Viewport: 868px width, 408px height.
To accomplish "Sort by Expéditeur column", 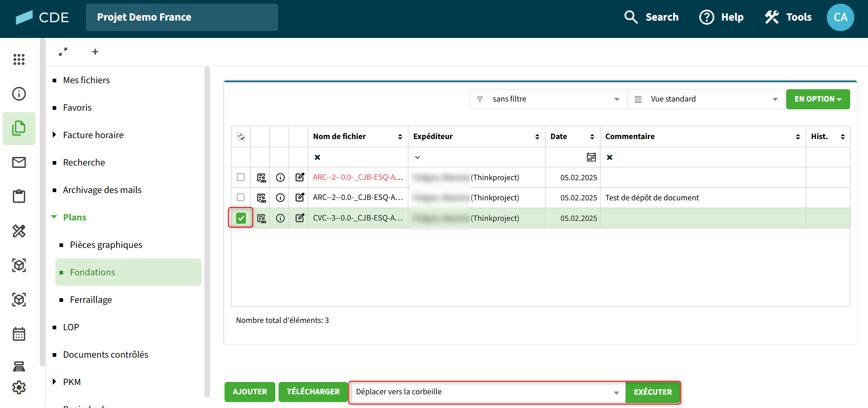I will (537, 137).
